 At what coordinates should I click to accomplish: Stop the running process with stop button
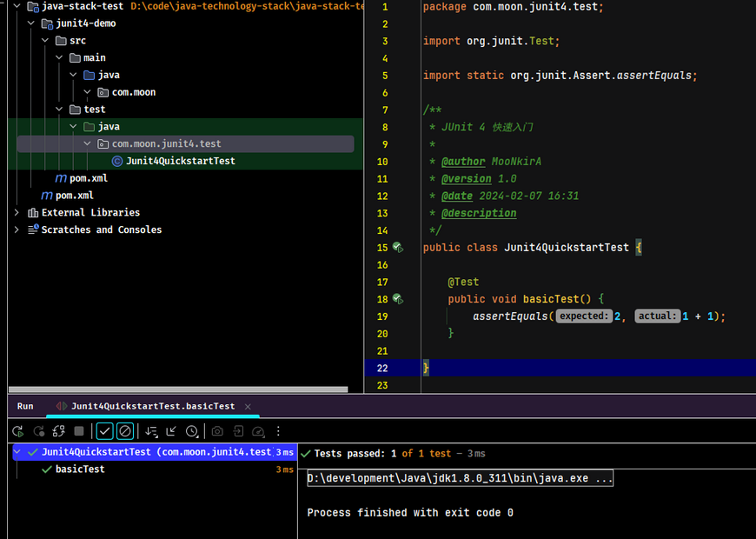[79, 431]
